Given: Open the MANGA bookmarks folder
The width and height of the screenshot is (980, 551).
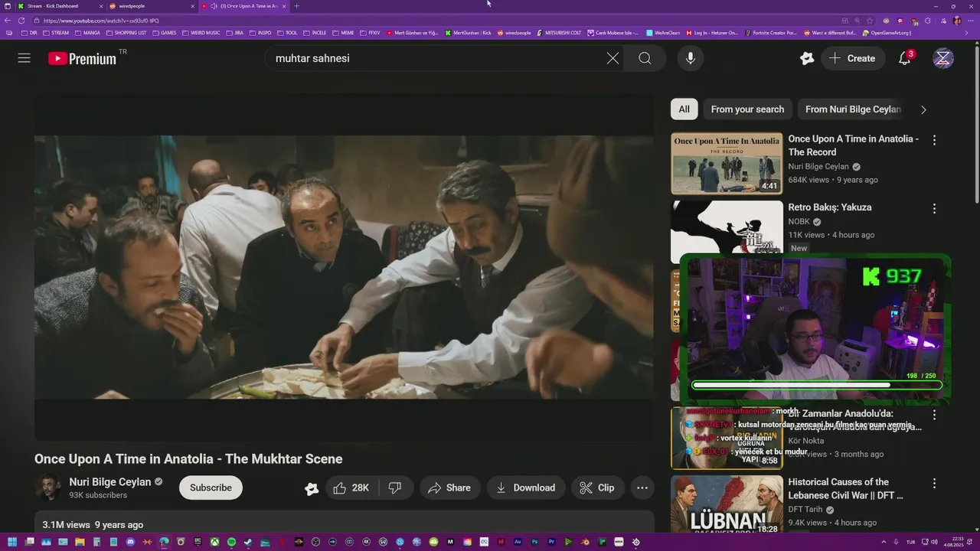Looking at the screenshot, I should [88, 33].
